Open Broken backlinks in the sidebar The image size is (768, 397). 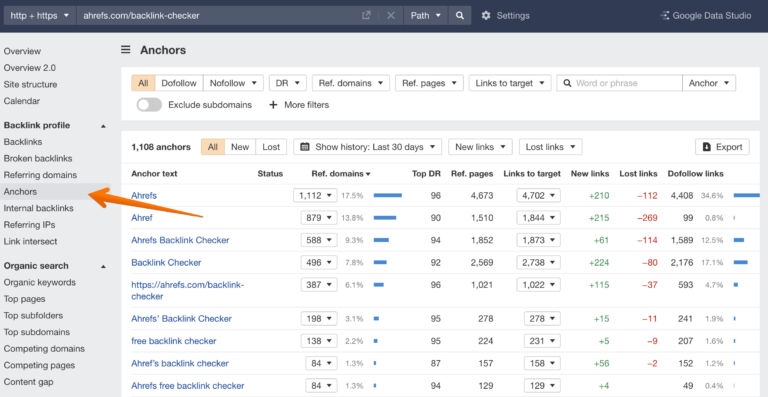click(38, 158)
